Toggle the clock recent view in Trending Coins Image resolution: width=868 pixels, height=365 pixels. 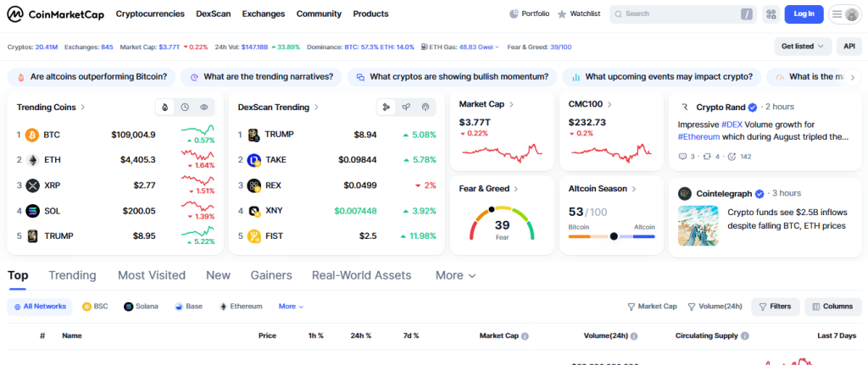click(185, 108)
